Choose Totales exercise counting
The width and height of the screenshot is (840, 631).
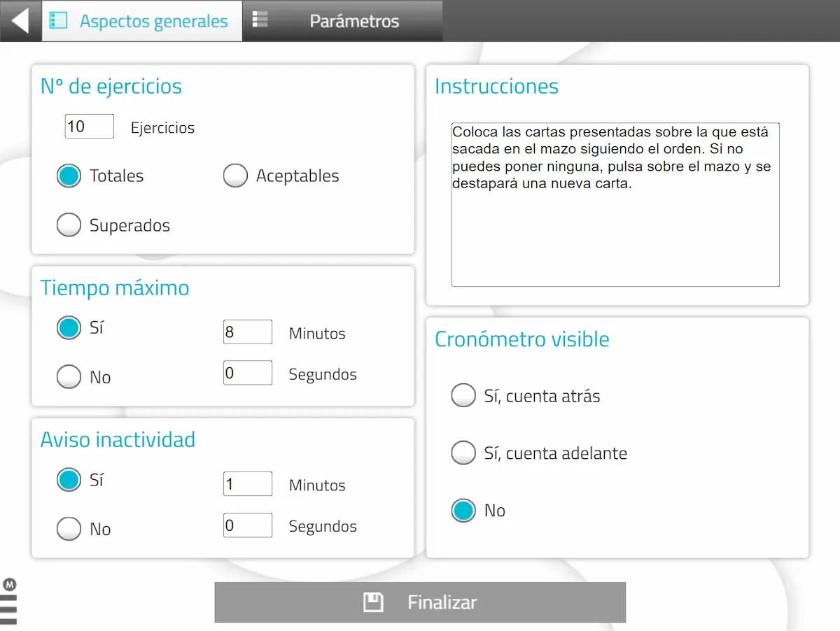coord(69,176)
